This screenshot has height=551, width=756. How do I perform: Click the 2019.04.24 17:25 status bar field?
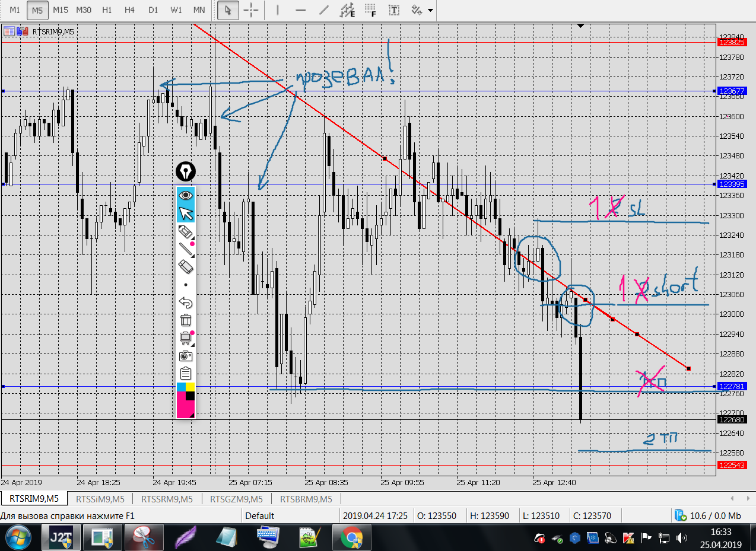pos(375,515)
